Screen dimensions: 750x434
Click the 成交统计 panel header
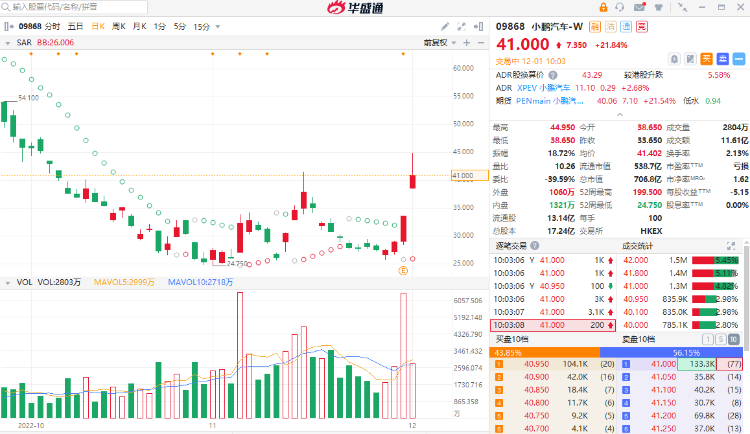(638, 246)
